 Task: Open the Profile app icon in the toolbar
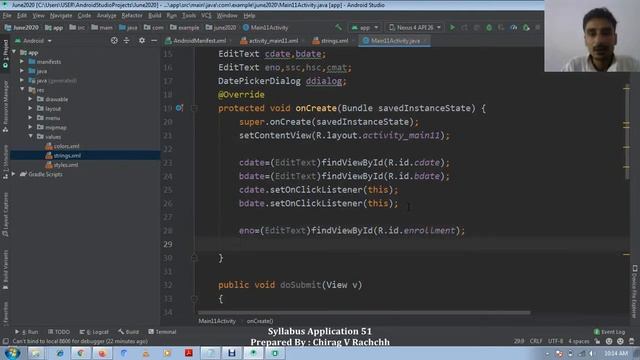coord(513,27)
